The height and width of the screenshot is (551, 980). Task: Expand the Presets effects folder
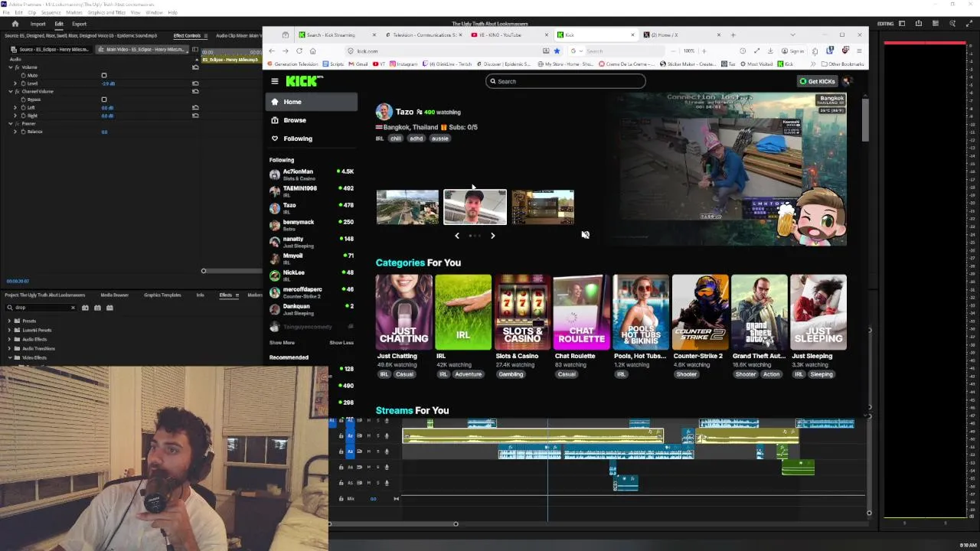[x=9, y=321]
